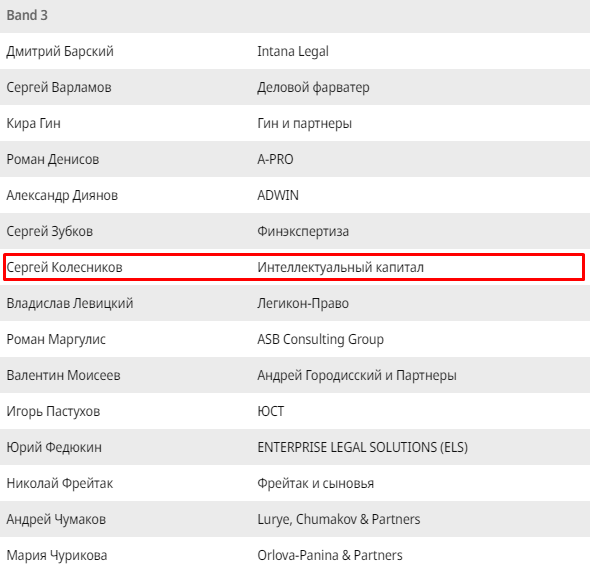This screenshot has width=590, height=572.
Task: Select the name Кира Гин
Action: (33, 123)
